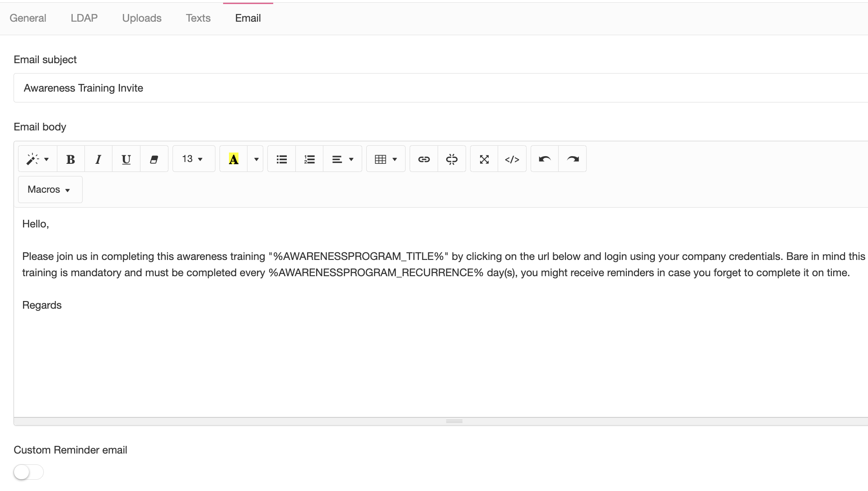
Task: Redo the last edit
Action: (x=573, y=159)
